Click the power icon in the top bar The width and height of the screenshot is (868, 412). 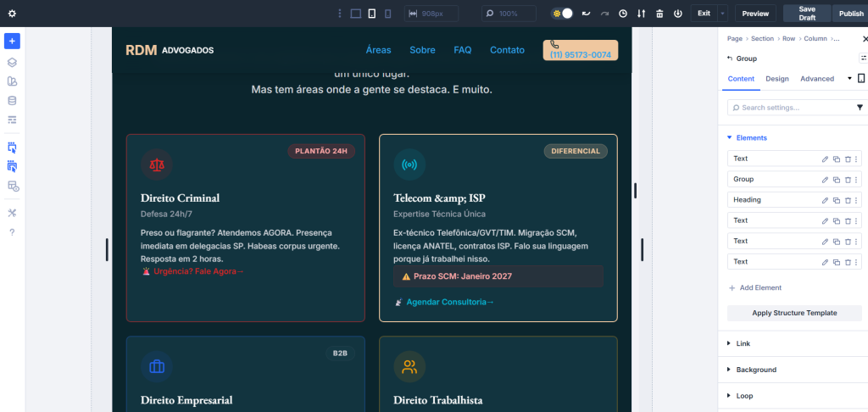point(678,14)
